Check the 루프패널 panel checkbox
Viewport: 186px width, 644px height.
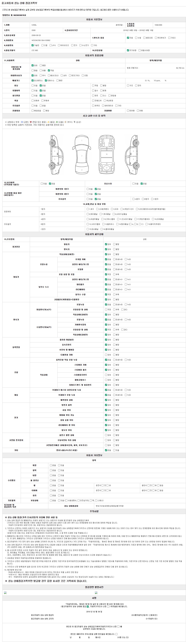click(x=100, y=214)
